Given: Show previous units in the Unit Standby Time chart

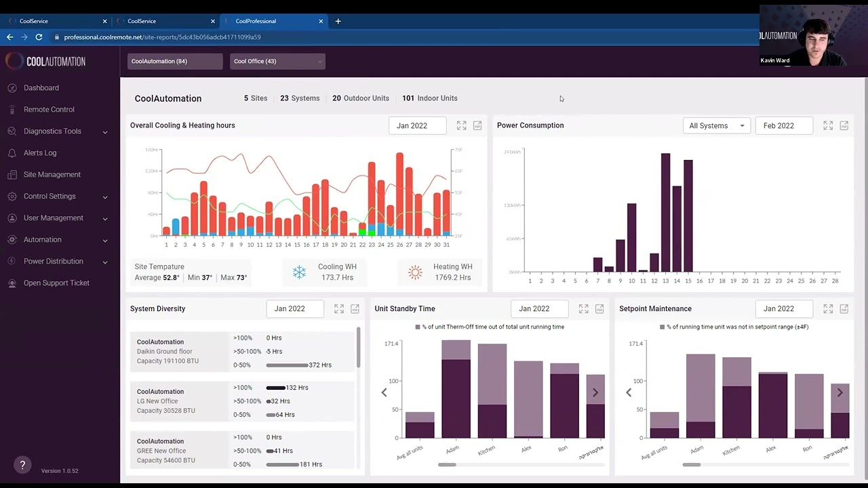Looking at the screenshot, I should tap(384, 392).
